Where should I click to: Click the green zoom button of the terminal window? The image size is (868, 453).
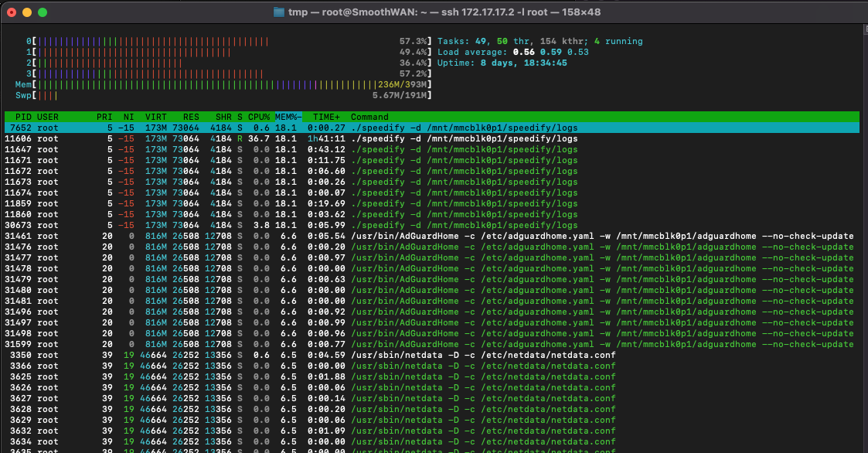43,12
